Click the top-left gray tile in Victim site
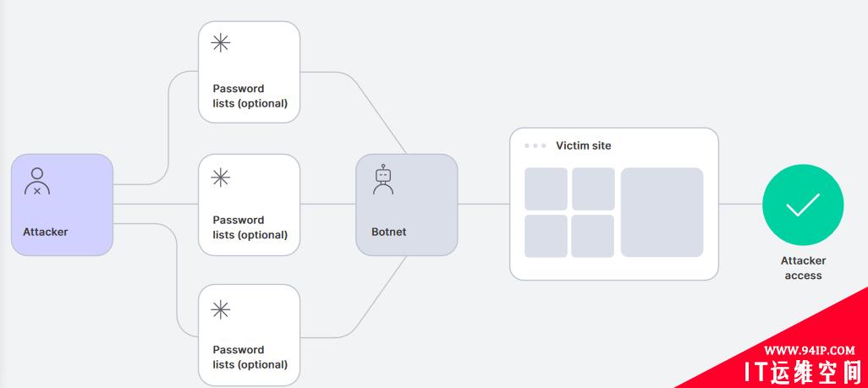 point(546,189)
